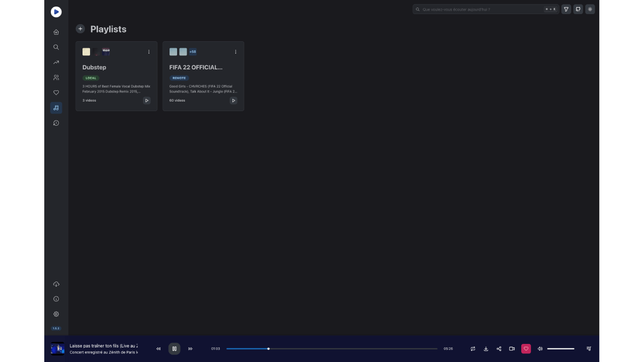Open the app logo menu at top left
The image size is (644, 362).
56,12
